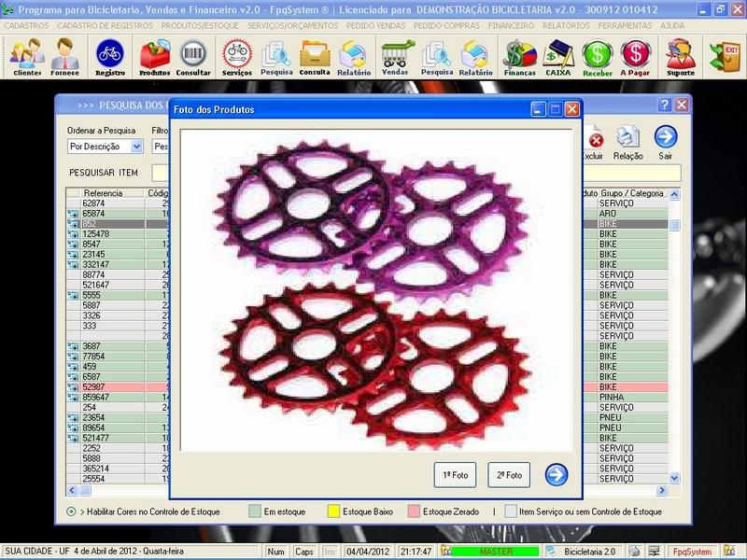Open the Vendas shopping cart icon
Screen dimensions: 747x560
pos(396,57)
